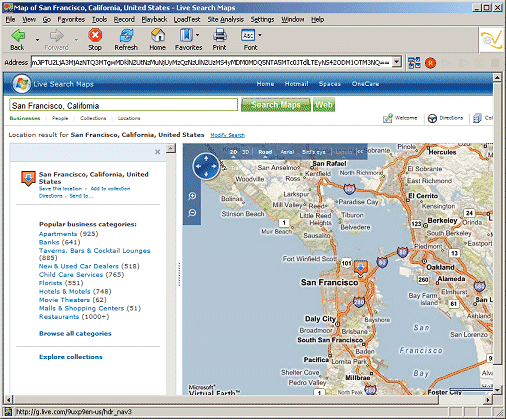This screenshot has height=419, width=506.
Task: Click the green Back arrow icon
Action: click(x=18, y=35)
